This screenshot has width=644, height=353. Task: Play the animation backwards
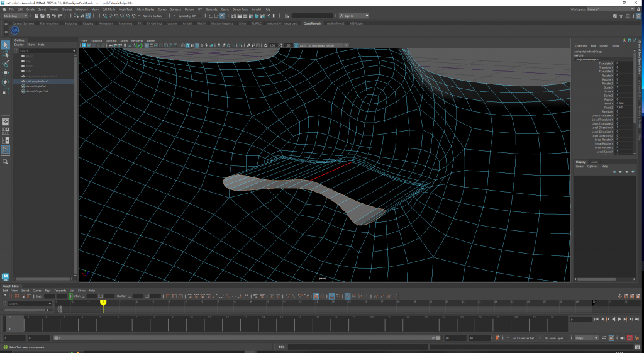pos(614,319)
